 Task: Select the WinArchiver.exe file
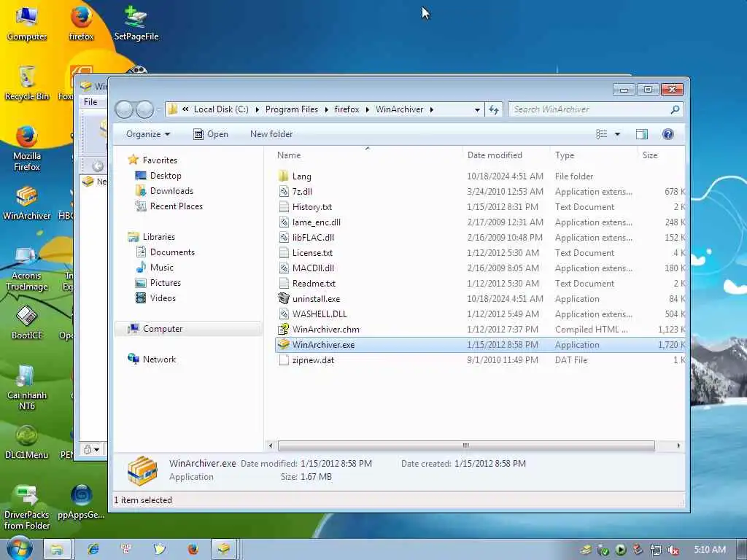(x=480, y=345)
